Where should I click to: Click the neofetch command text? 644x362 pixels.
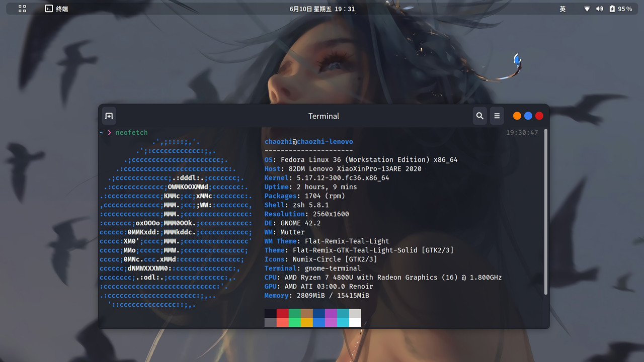[x=132, y=133]
